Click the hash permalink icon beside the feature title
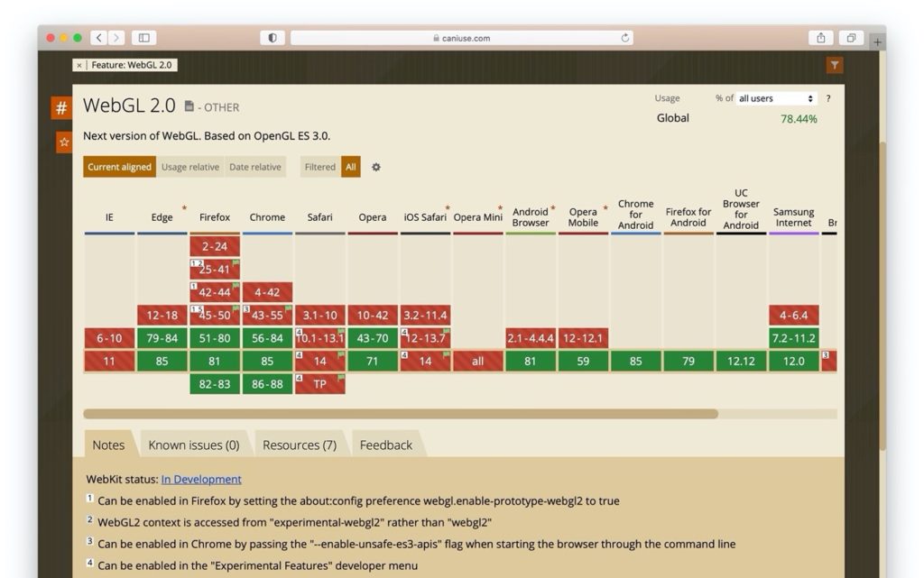924x578 pixels. (x=62, y=106)
